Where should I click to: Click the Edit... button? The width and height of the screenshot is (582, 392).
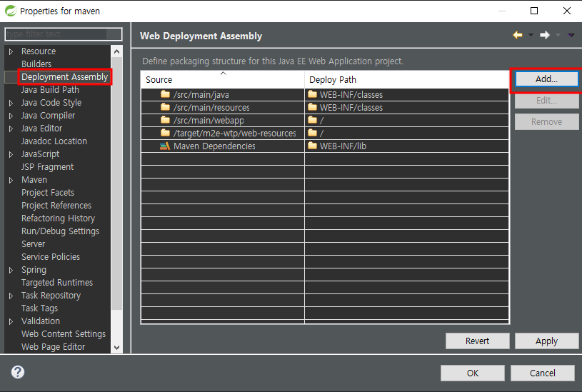click(546, 100)
